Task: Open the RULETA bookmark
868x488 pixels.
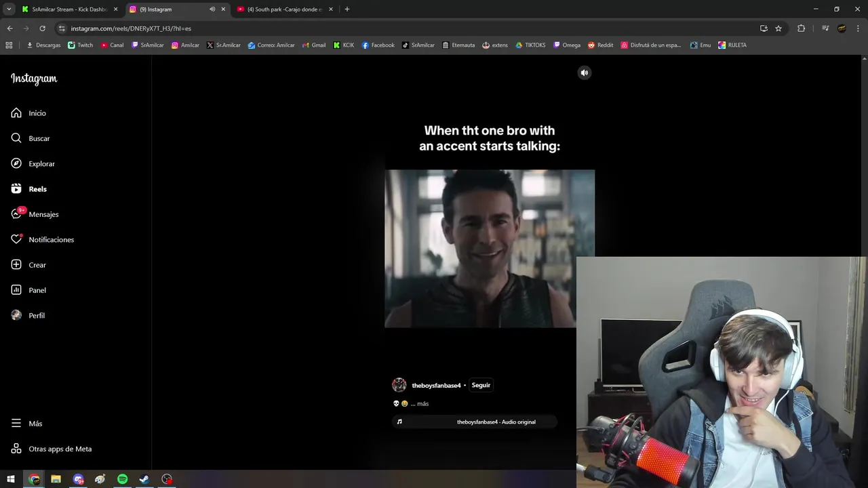Action: pyautogui.click(x=732, y=45)
